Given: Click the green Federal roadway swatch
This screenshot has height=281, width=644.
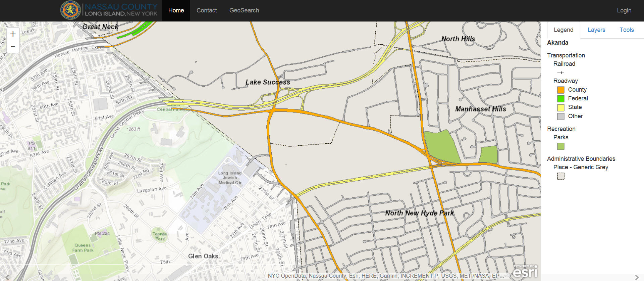Looking at the screenshot, I should [560, 98].
